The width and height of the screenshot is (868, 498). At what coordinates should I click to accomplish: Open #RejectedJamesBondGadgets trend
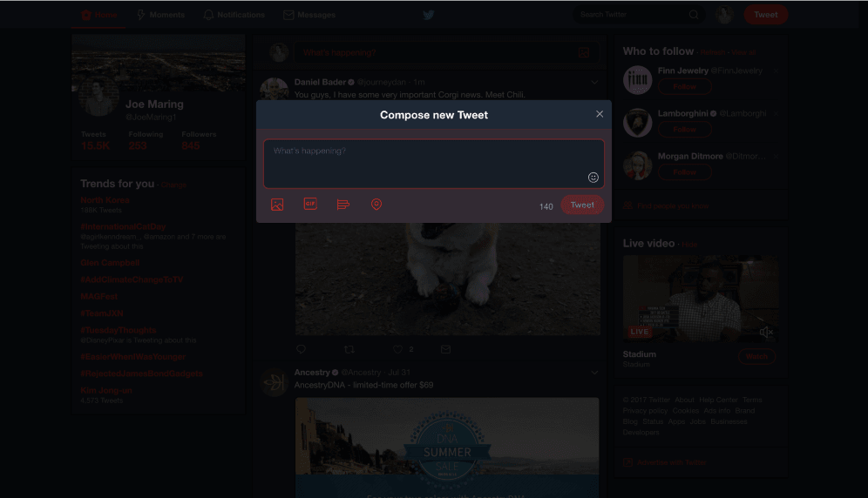[142, 373]
